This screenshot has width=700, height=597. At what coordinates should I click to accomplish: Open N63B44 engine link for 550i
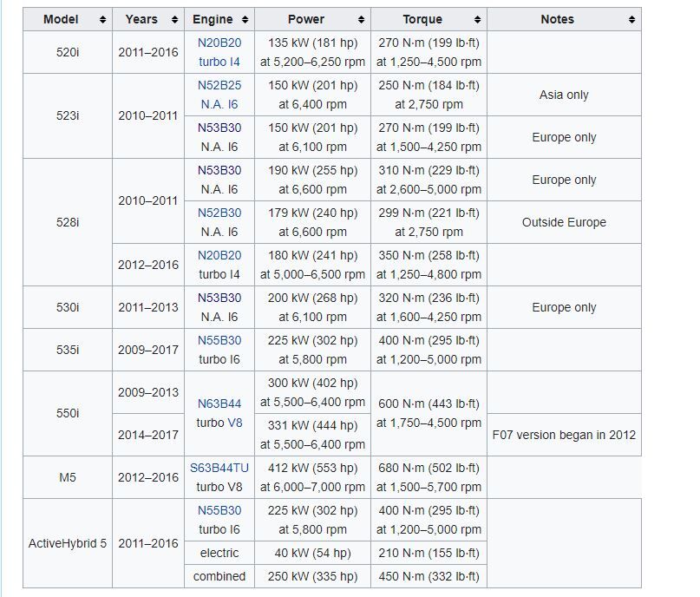219,403
